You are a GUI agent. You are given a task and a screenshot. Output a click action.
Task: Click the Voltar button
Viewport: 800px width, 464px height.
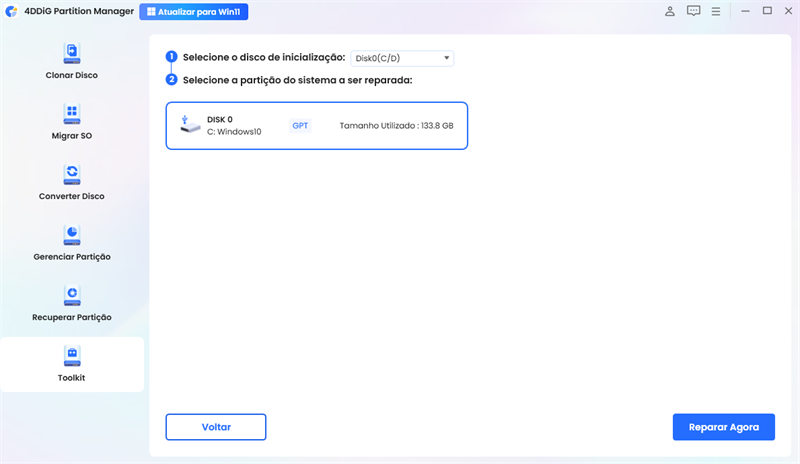(216, 427)
